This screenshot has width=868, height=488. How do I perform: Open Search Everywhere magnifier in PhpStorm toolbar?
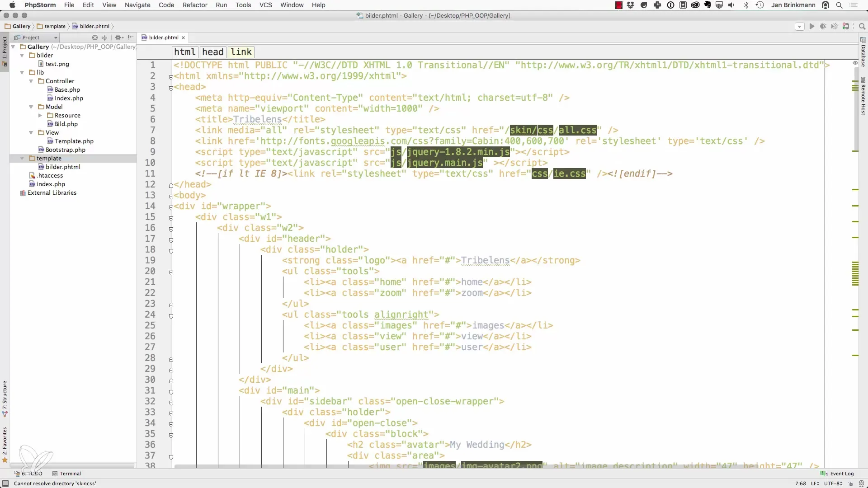click(x=862, y=26)
